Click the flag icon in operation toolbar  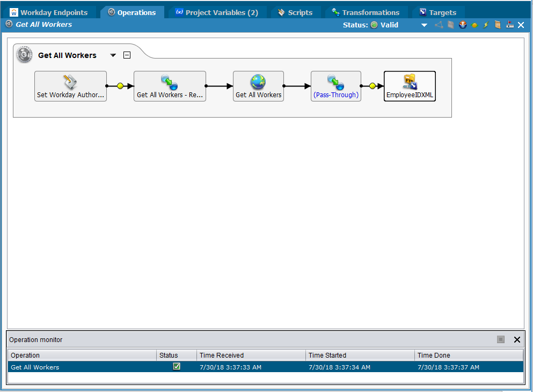coord(509,25)
